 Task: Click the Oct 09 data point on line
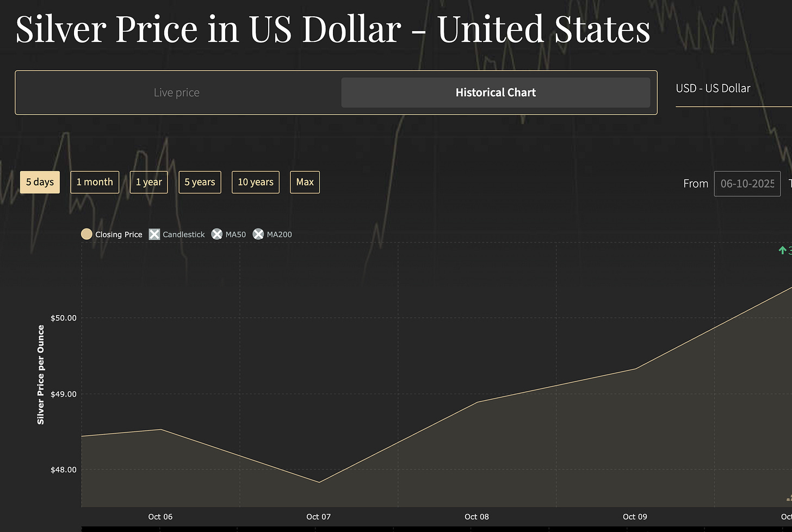pos(635,369)
